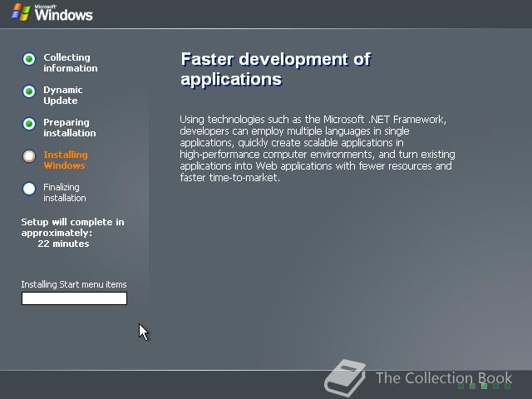Click the Dynamic Update step indicator

click(x=29, y=91)
